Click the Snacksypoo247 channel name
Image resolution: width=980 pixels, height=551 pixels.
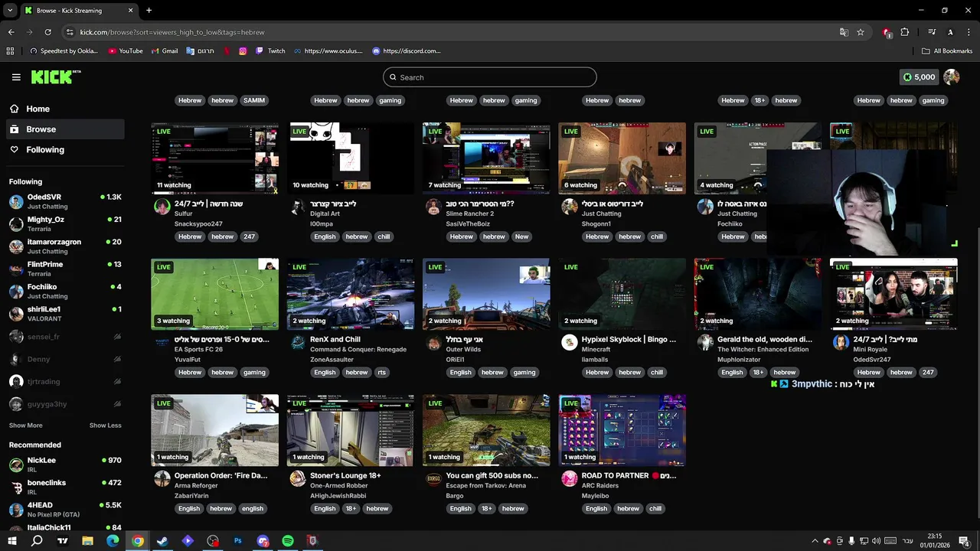click(198, 223)
